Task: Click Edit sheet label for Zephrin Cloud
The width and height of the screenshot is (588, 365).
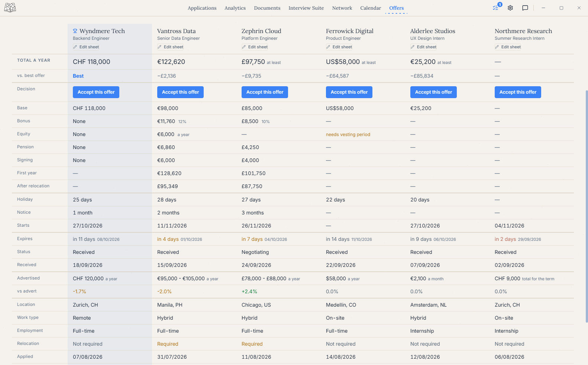Action: (258, 47)
